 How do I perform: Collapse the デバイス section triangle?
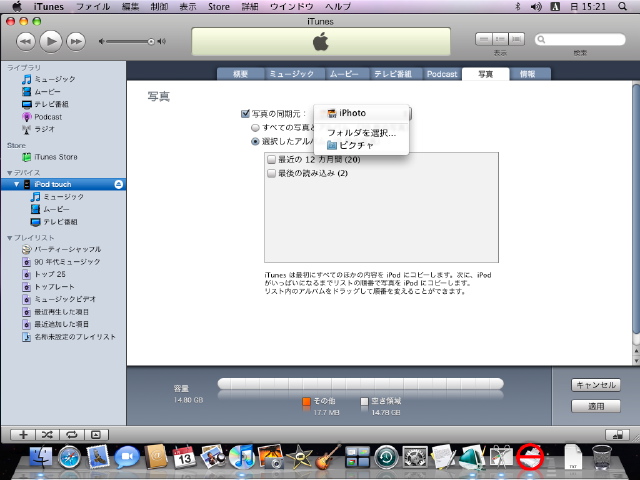click(9, 173)
